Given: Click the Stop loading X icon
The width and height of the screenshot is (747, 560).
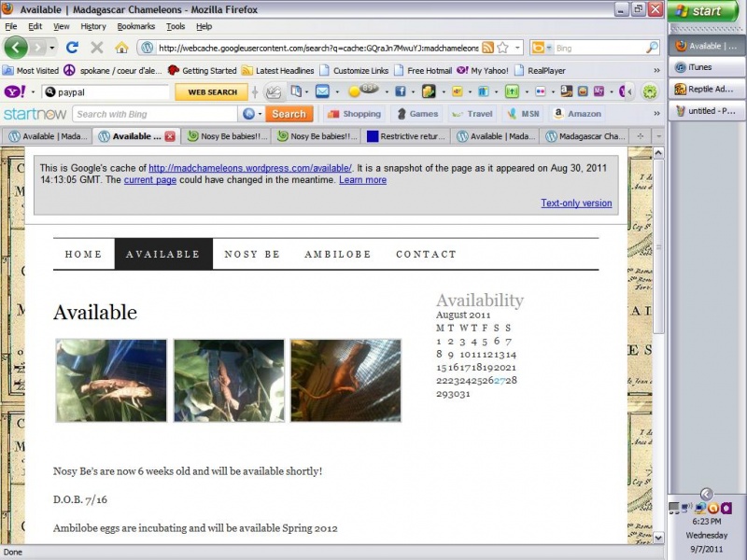Looking at the screenshot, I should 97,48.
